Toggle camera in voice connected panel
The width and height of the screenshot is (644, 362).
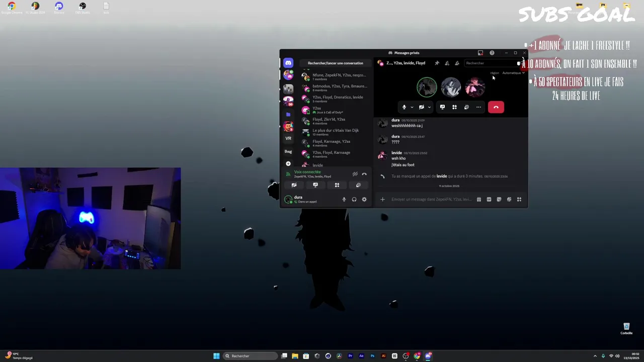point(294,185)
